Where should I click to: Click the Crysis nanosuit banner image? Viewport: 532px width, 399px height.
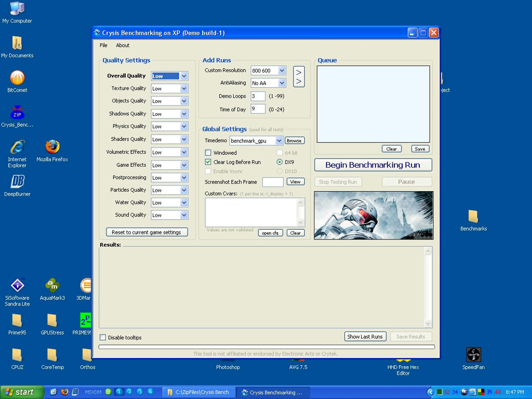click(374, 216)
